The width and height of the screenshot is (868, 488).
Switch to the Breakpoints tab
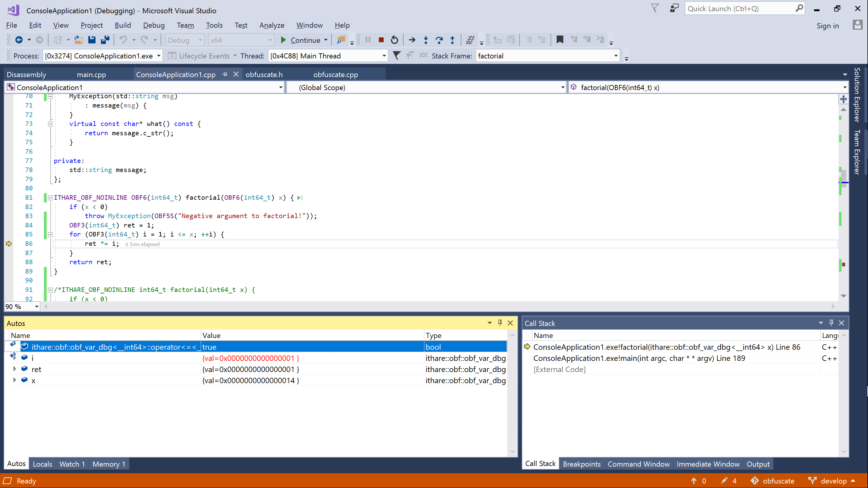point(582,464)
